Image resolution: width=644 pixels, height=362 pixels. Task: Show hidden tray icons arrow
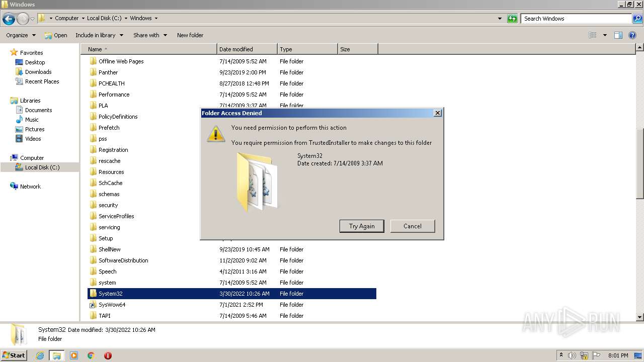[561, 355]
